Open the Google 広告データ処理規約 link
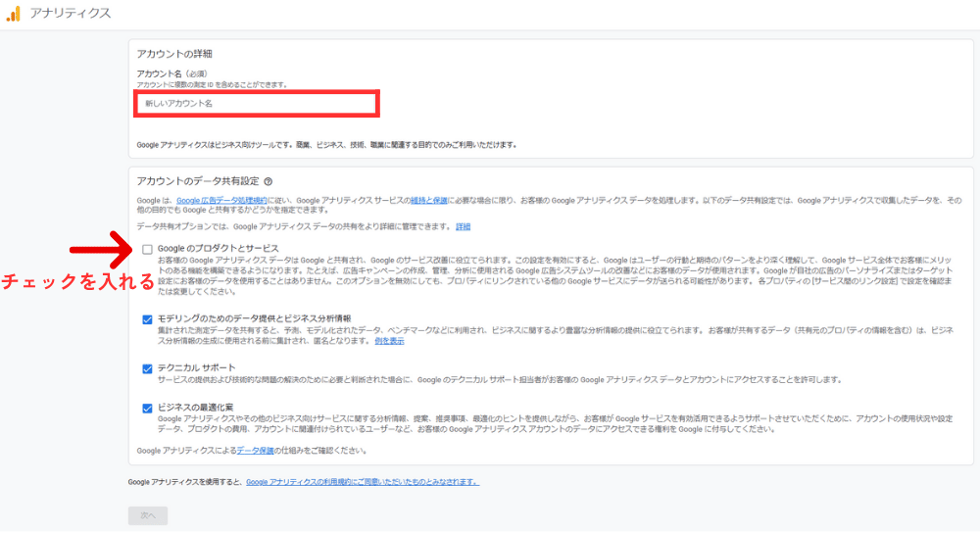 coord(221,201)
